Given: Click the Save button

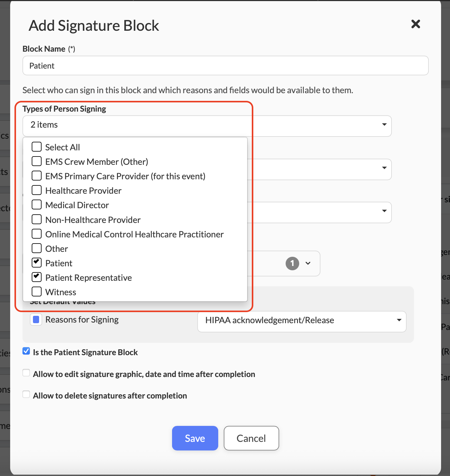Looking at the screenshot, I should [195, 438].
